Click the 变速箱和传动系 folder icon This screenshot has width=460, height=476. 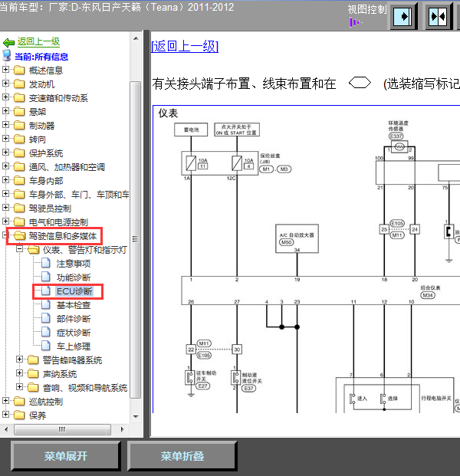click(19, 98)
